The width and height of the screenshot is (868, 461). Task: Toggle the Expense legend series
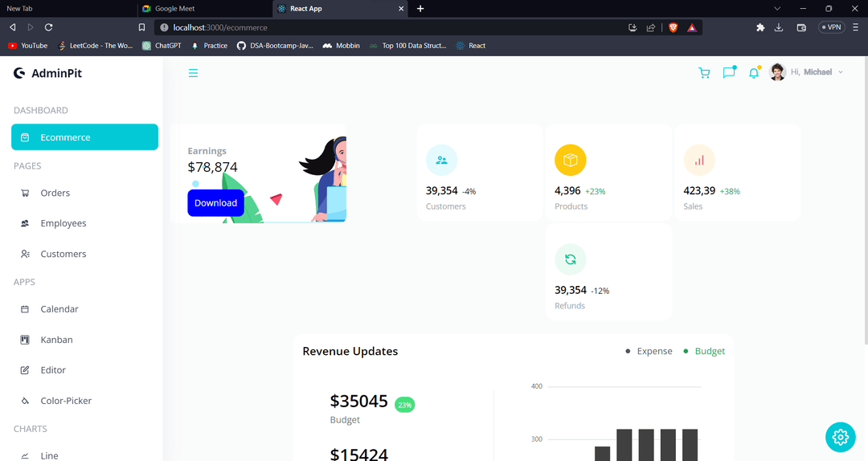pyautogui.click(x=649, y=351)
